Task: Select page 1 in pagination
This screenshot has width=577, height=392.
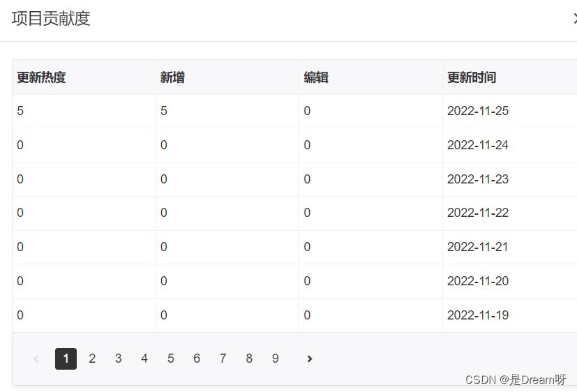Action: (66, 359)
